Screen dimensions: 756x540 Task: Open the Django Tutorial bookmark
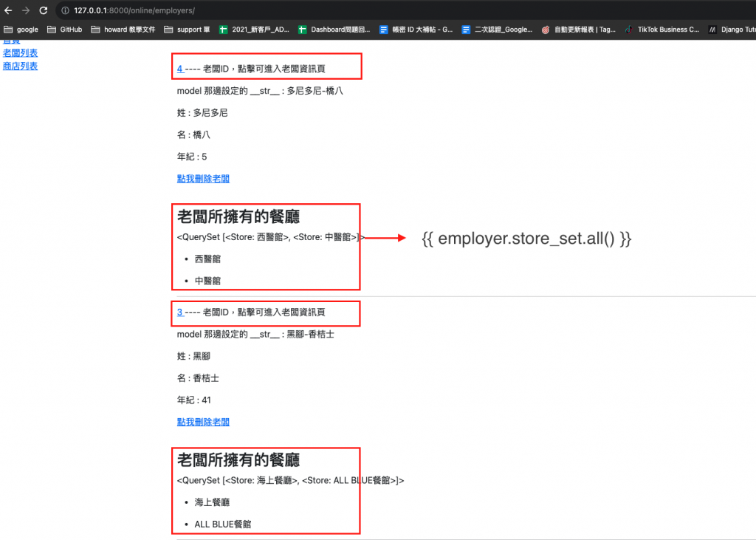(x=732, y=30)
